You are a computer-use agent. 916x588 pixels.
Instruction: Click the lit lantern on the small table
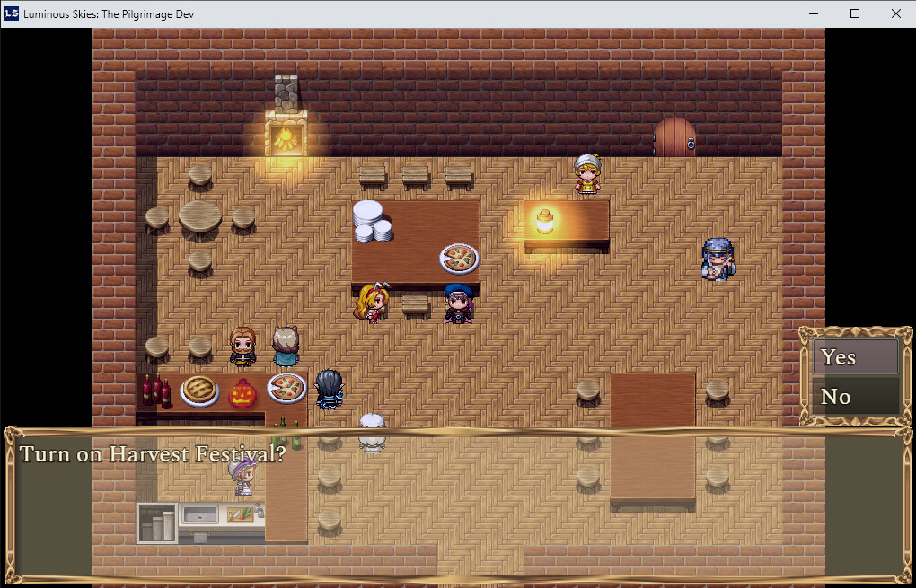click(545, 222)
